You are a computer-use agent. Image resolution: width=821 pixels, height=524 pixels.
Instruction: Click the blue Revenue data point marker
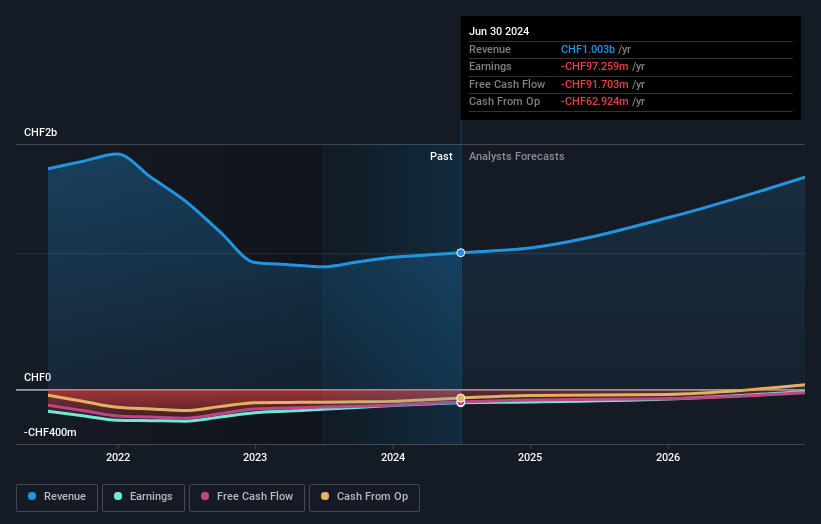click(x=461, y=253)
